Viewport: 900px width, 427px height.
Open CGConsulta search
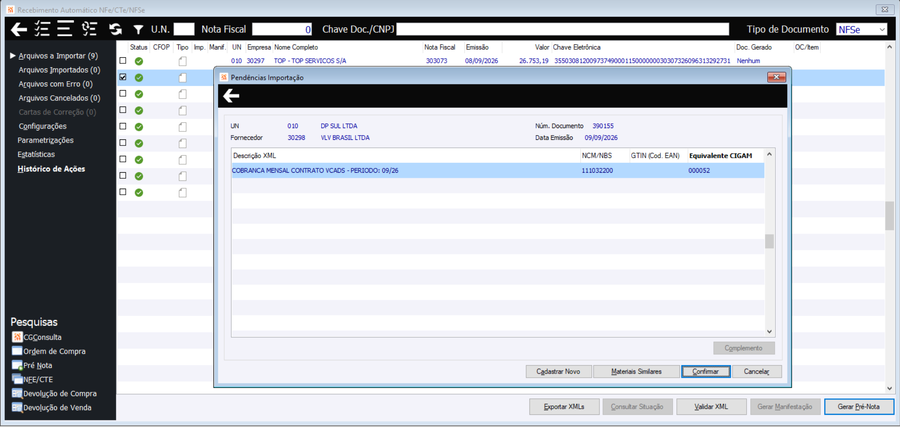[x=37, y=337]
